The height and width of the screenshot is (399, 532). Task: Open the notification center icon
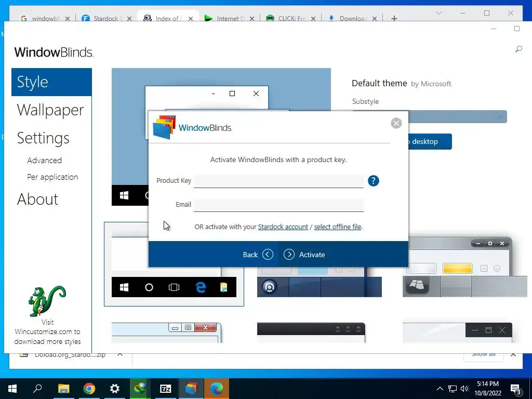click(516, 389)
